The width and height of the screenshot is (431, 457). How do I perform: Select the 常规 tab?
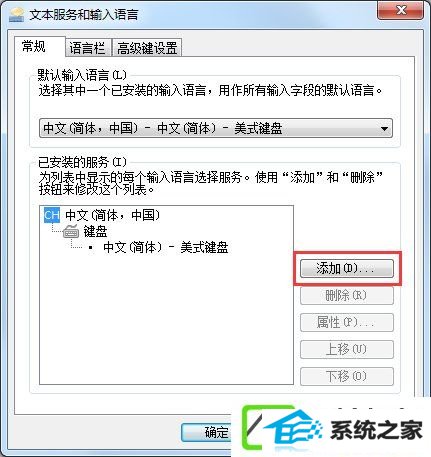(x=34, y=46)
